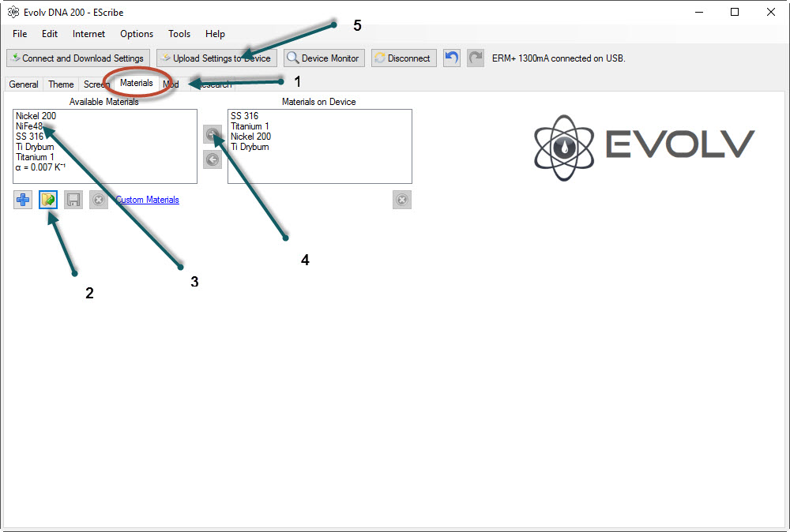Switch to the Theme tab

pyautogui.click(x=61, y=84)
